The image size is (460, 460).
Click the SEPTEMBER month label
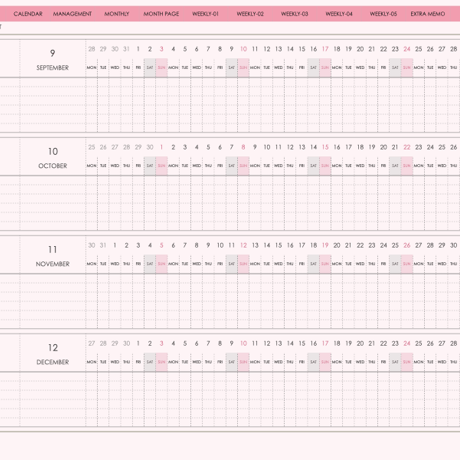pos(52,68)
